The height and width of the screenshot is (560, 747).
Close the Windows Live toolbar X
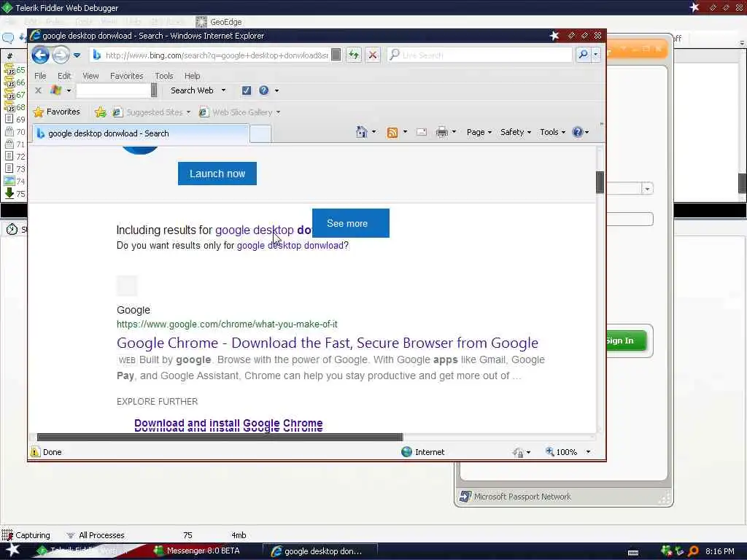pyautogui.click(x=38, y=90)
